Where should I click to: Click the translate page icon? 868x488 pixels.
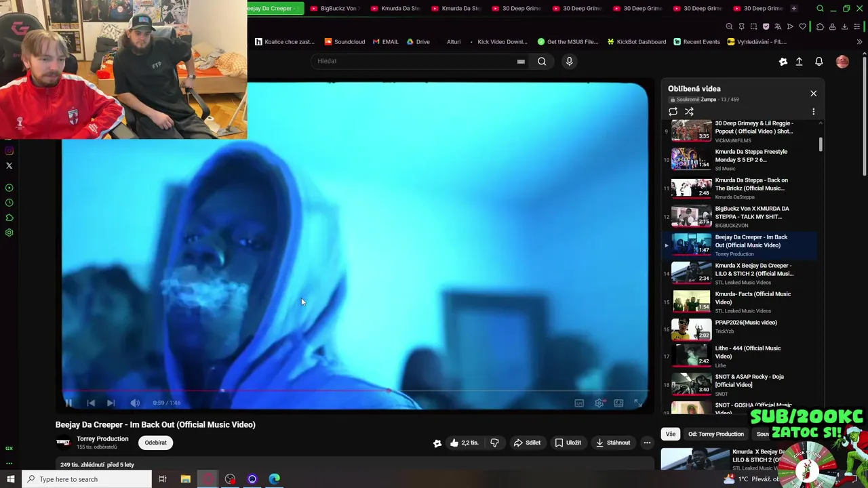click(778, 26)
